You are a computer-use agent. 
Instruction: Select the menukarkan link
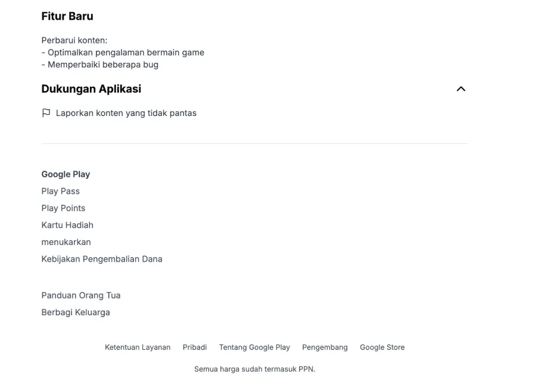[x=66, y=242]
